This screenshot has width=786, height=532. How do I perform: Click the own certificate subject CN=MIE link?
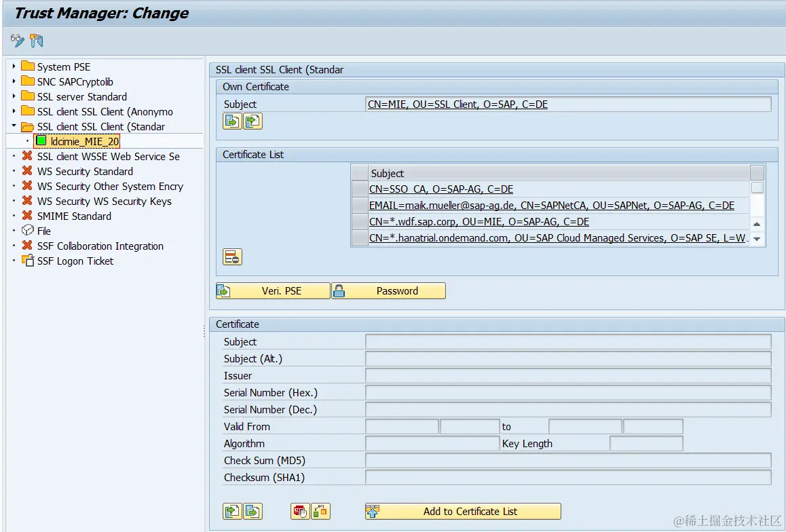coord(457,104)
